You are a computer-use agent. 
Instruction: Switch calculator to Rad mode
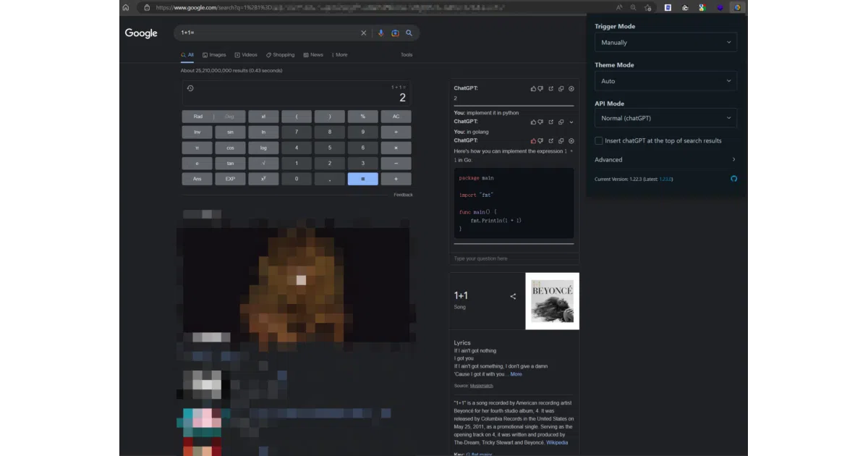pyautogui.click(x=198, y=117)
